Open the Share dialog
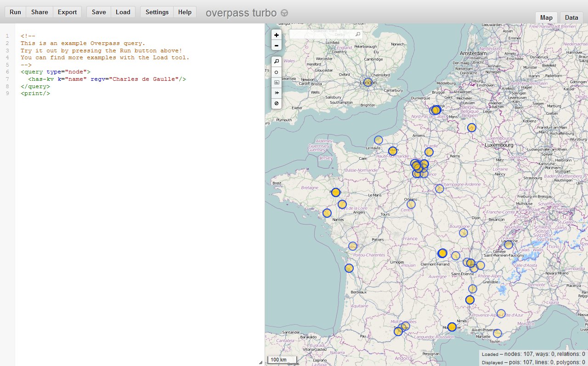The height and width of the screenshot is (366, 588). (40, 12)
